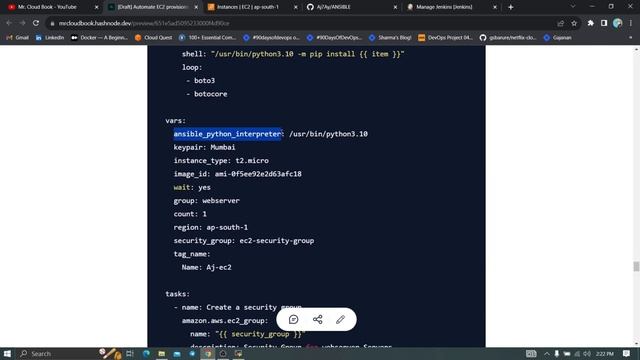The width and height of the screenshot is (640, 360).
Task: Click the '- botocore' loop item
Action: point(207,94)
